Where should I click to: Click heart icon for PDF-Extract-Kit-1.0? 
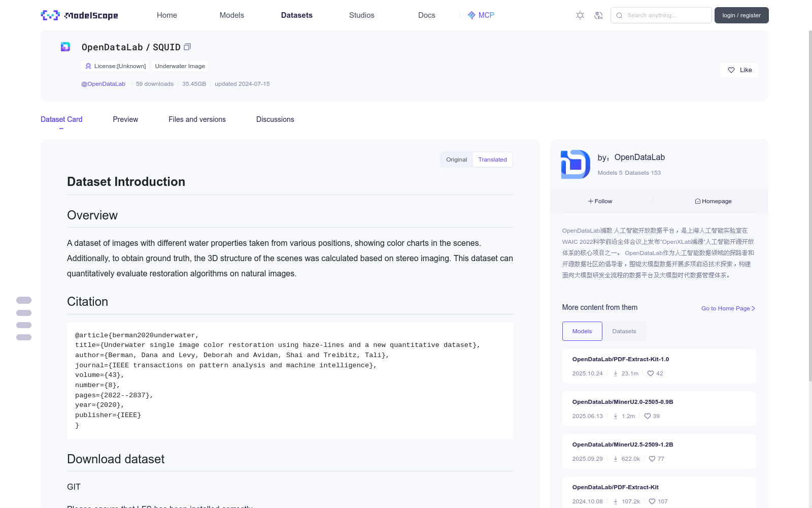[651, 373]
